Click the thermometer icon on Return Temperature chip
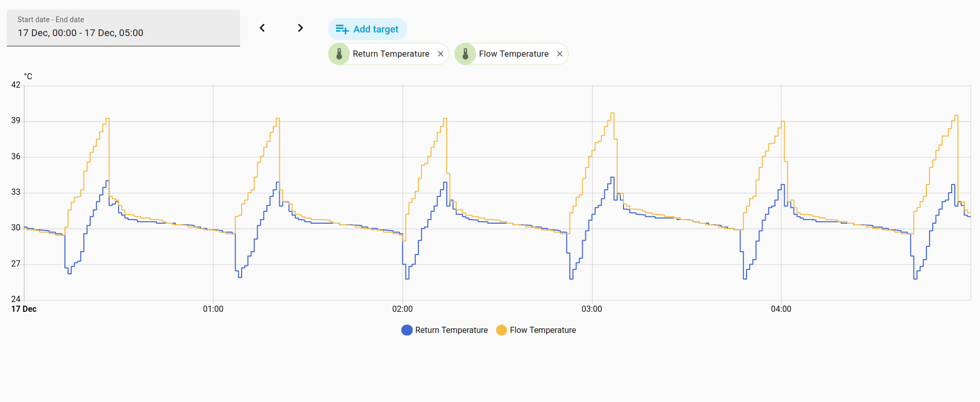Viewport: 980px width, 402px height. pyautogui.click(x=339, y=54)
